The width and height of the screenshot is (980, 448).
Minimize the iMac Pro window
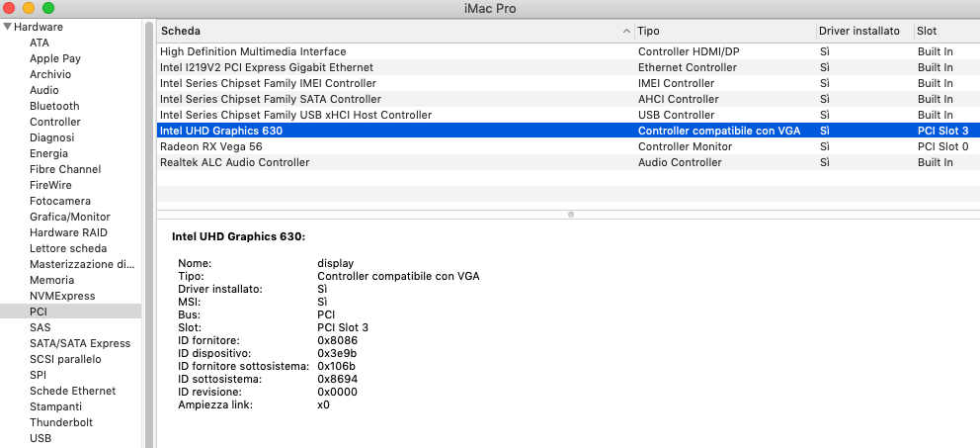pyautogui.click(x=28, y=8)
